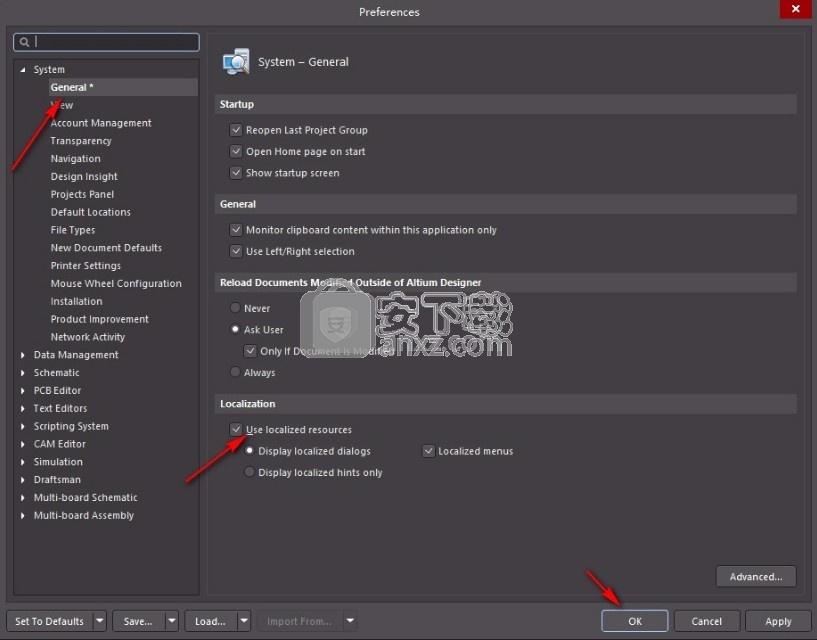The width and height of the screenshot is (817, 640).
Task: Click the Apply button
Action: pyautogui.click(x=778, y=621)
